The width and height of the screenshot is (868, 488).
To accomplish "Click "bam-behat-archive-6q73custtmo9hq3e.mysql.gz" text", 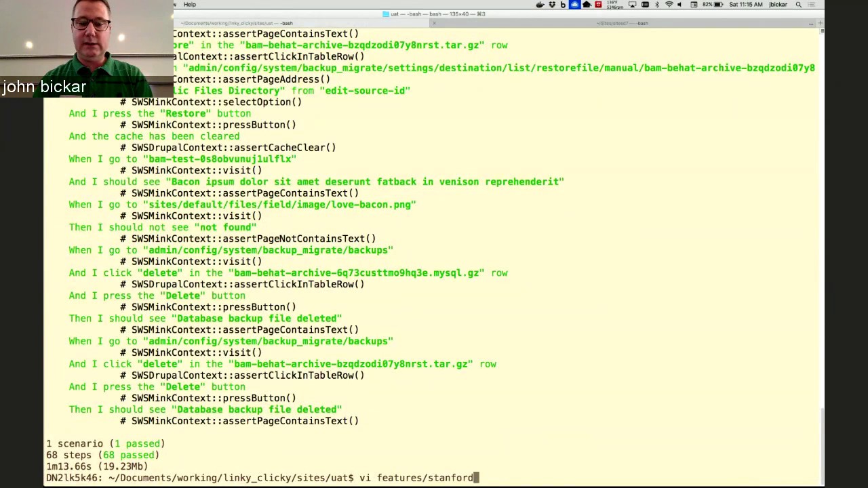I will (356, 273).
